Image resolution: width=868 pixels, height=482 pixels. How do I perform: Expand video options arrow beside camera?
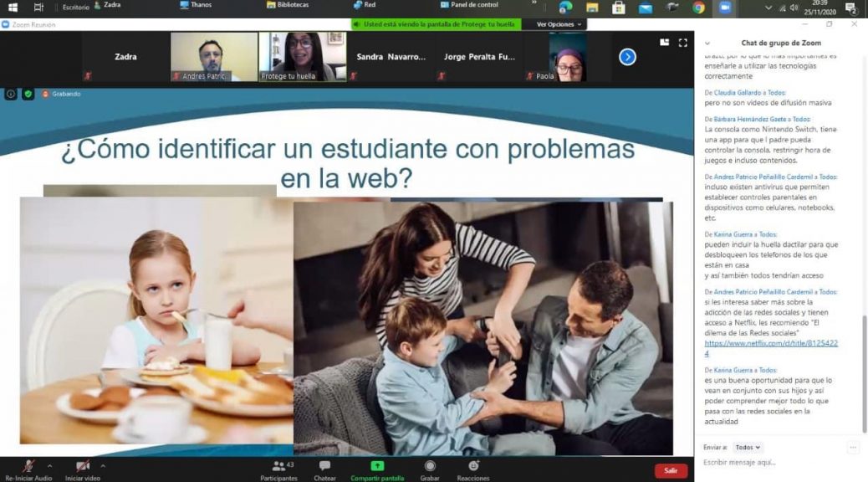click(x=103, y=466)
